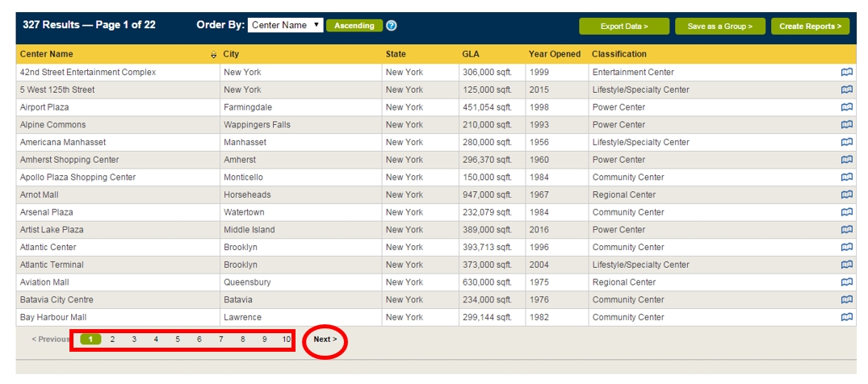Click the Export Data button
Screen dimensions: 868x384
[x=624, y=27]
